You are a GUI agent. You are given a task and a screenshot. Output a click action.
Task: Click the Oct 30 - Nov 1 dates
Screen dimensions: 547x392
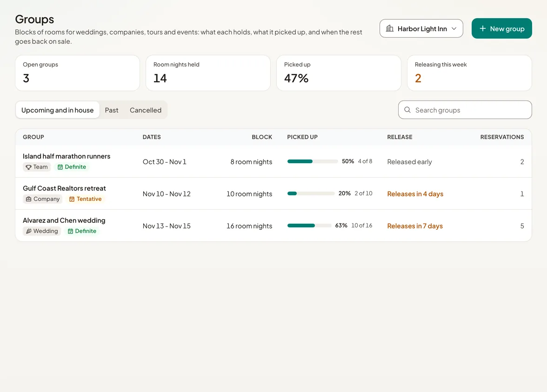pos(165,162)
